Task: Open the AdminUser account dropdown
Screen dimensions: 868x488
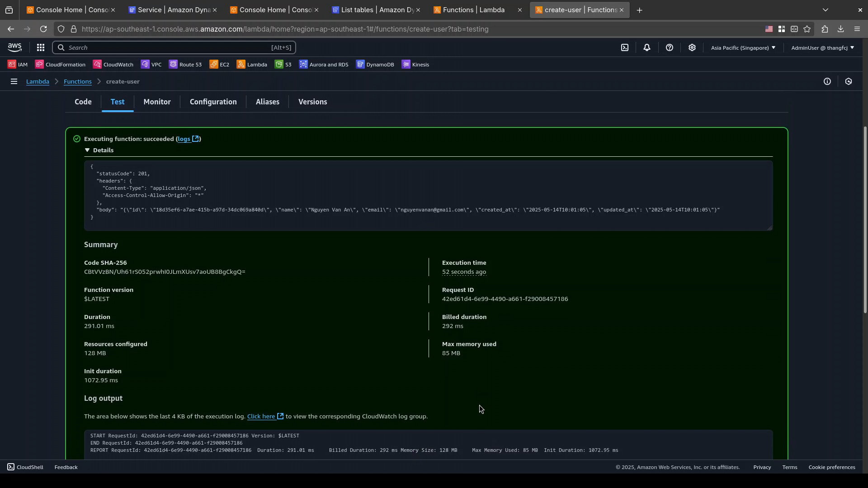Action: point(822,47)
